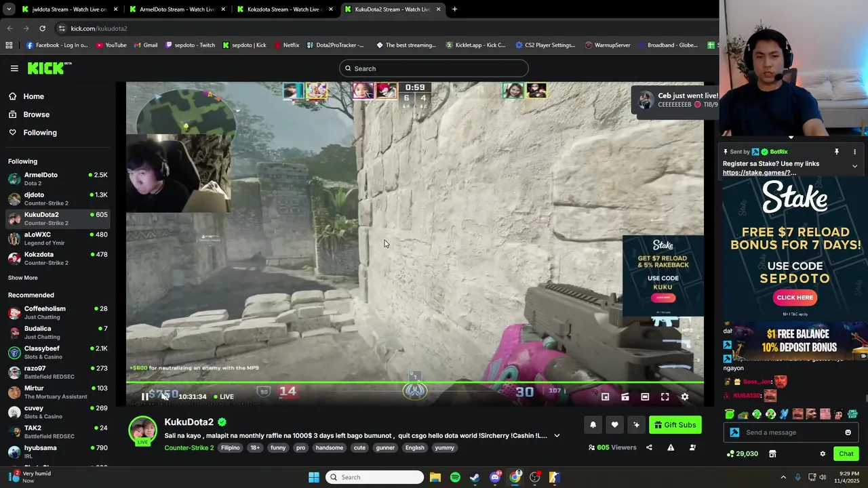Open the chat shop icon
Image resolution: width=868 pixels, height=488 pixels.
(772, 453)
